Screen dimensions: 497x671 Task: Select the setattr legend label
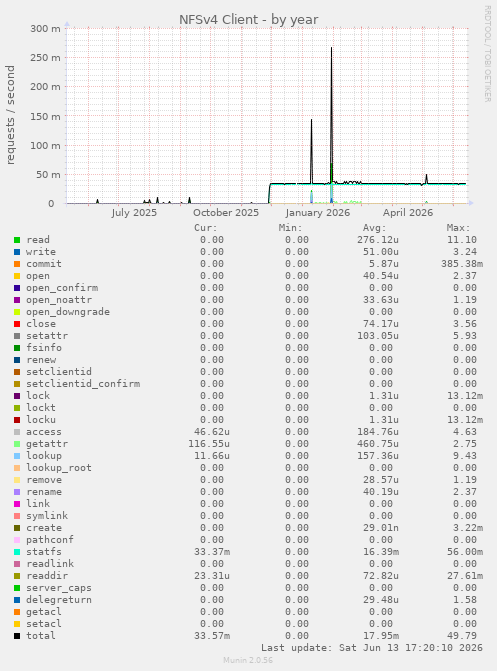point(47,336)
